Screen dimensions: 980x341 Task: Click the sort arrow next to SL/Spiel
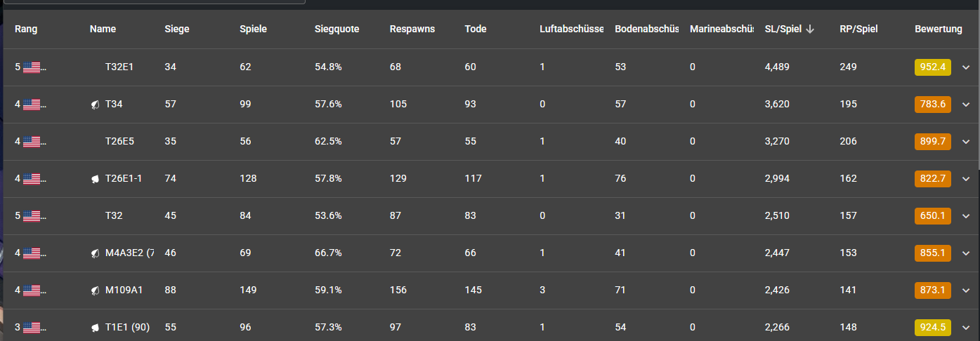point(810,29)
